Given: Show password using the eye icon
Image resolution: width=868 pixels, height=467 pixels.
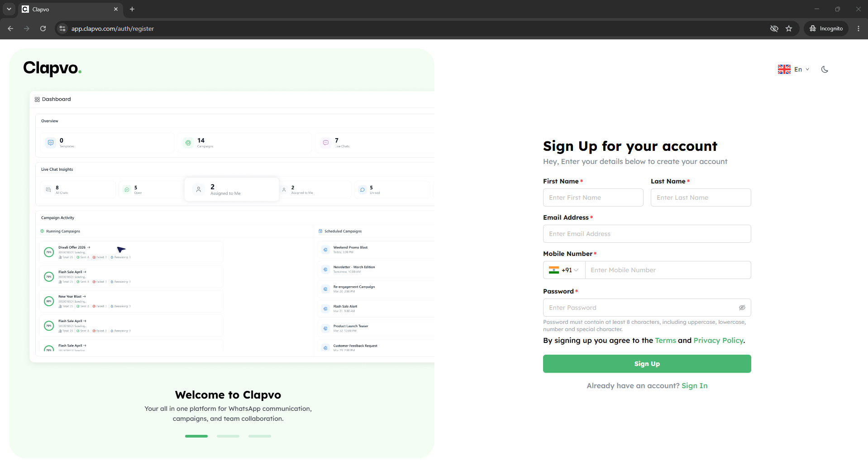Looking at the screenshot, I should 742,308.
